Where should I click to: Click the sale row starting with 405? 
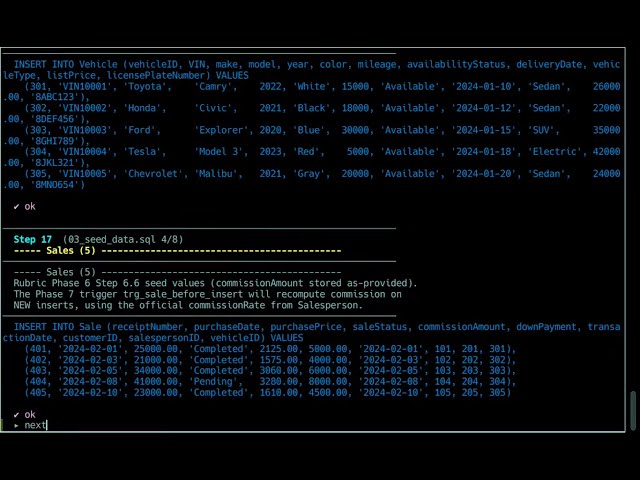pyautogui.click(x=268, y=393)
